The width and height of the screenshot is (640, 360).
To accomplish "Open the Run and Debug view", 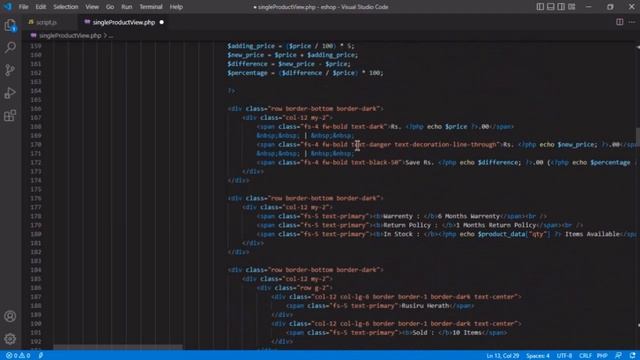I will [x=10, y=93].
